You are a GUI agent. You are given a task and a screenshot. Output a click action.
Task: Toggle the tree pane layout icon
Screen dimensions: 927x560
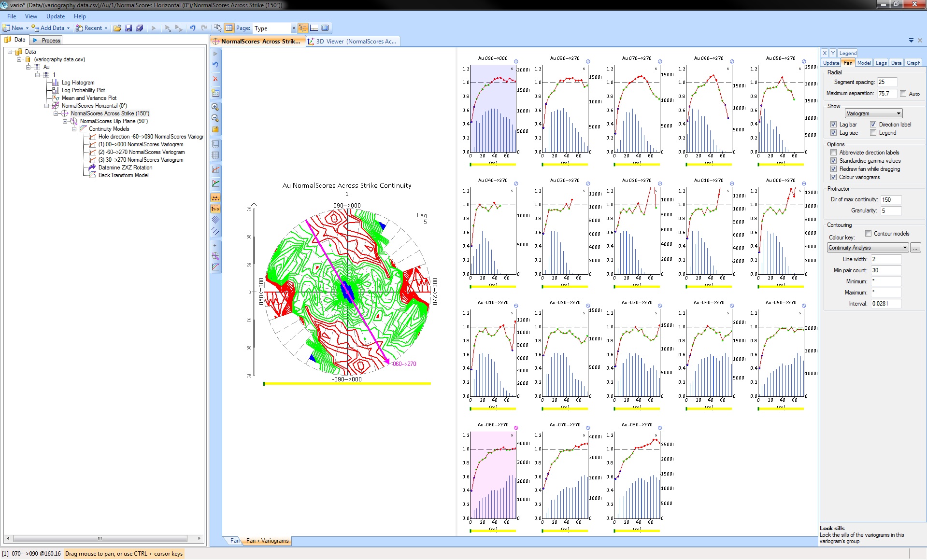tap(303, 28)
